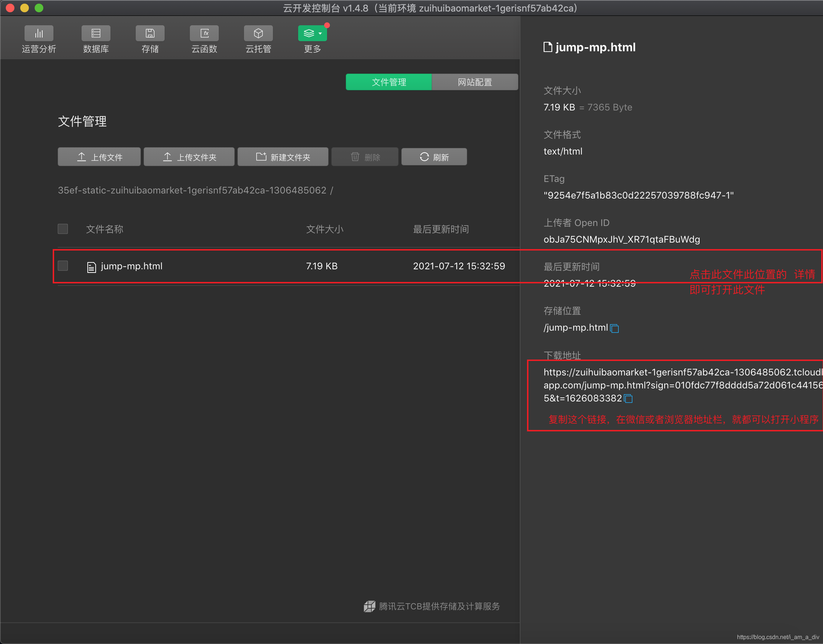Open the 运营分析 analytics icon
823x644 pixels.
coord(39,33)
